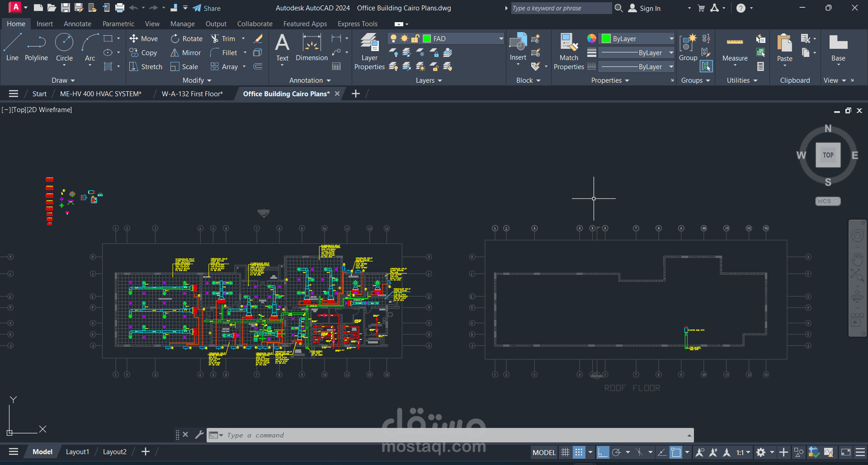The width and height of the screenshot is (868, 465).
Task: Click the Customize wrench in command line
Action: tap(199, 435)
